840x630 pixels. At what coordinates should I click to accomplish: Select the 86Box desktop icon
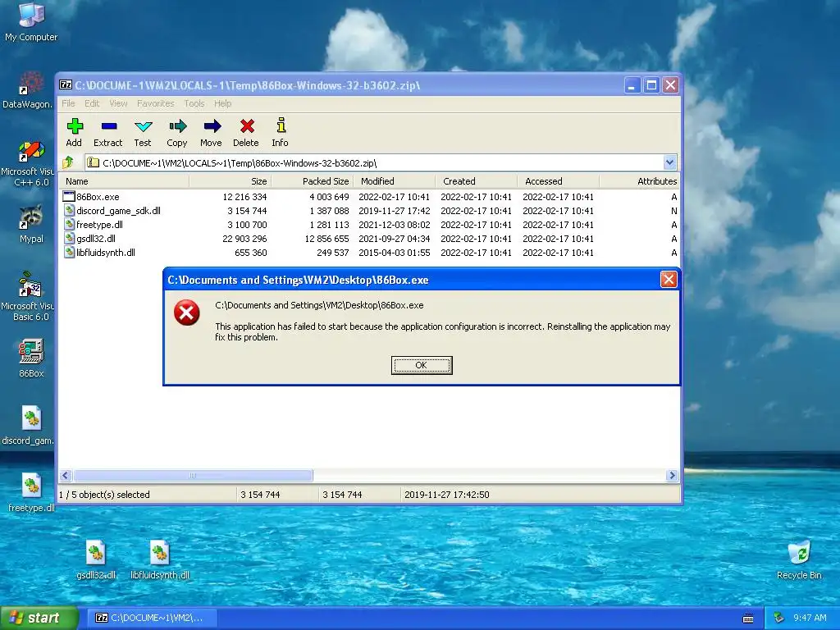[x=31, y=358]
